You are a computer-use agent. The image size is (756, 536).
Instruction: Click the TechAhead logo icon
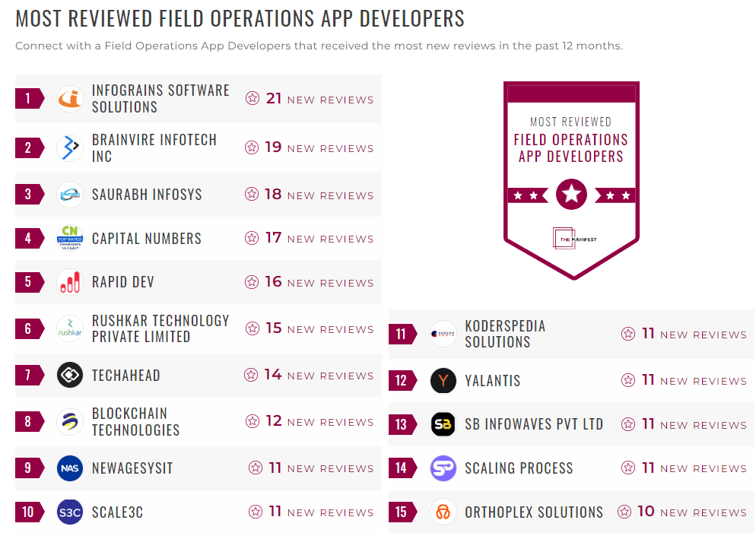pos(70,375)
